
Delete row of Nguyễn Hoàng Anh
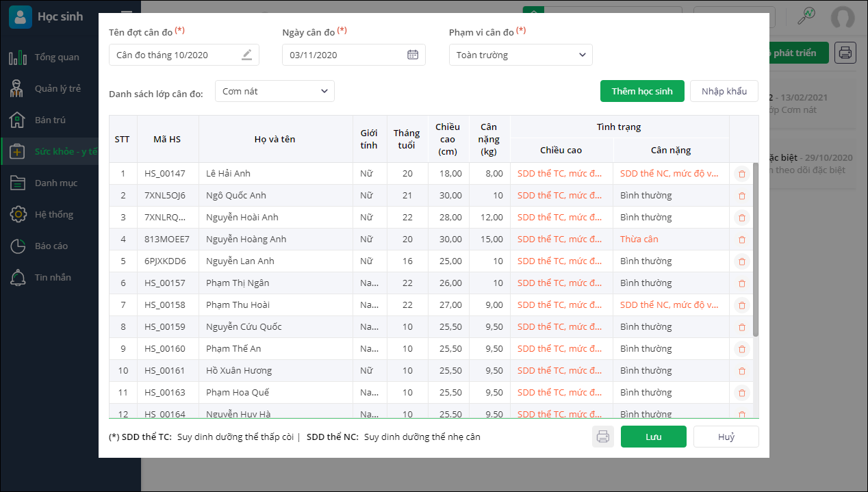[x=741, y=239]
